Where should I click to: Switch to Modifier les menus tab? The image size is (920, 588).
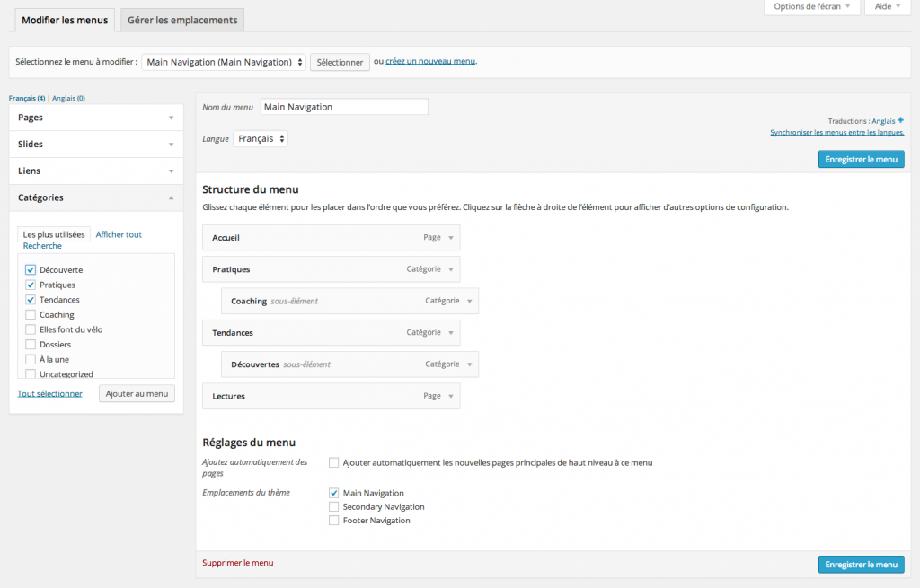pos(65,20)
